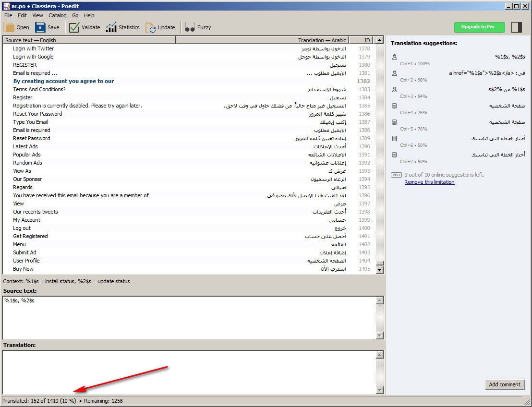The width and height of the screenshot is (532, 407).
Task: Sort by Translation — Arabic column header
Action: pos(262,40)
